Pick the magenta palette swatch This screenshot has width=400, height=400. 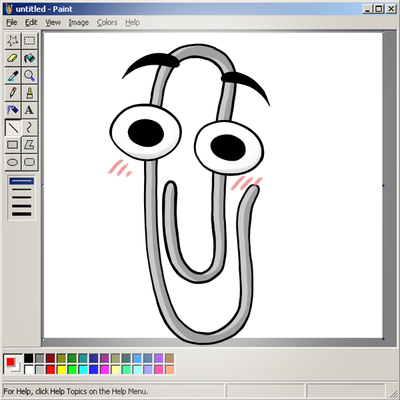click(105, 369)
